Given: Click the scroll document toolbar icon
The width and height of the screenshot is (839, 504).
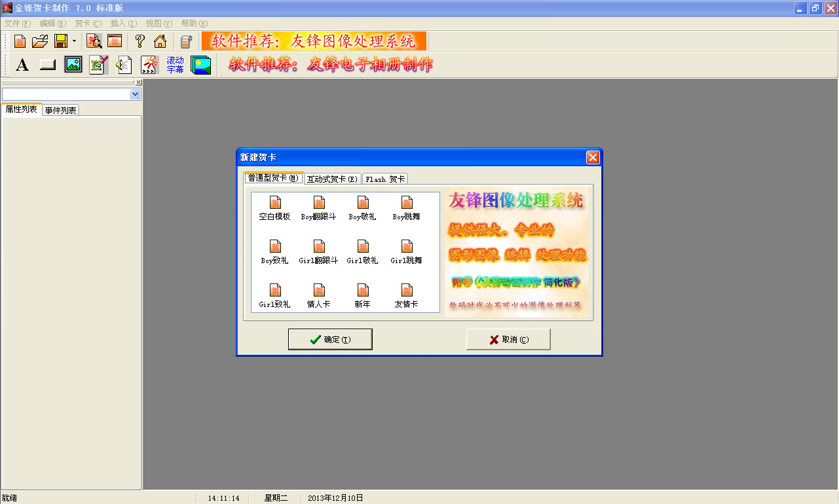Looking at the screenshot, I should [x=186, y=41].
